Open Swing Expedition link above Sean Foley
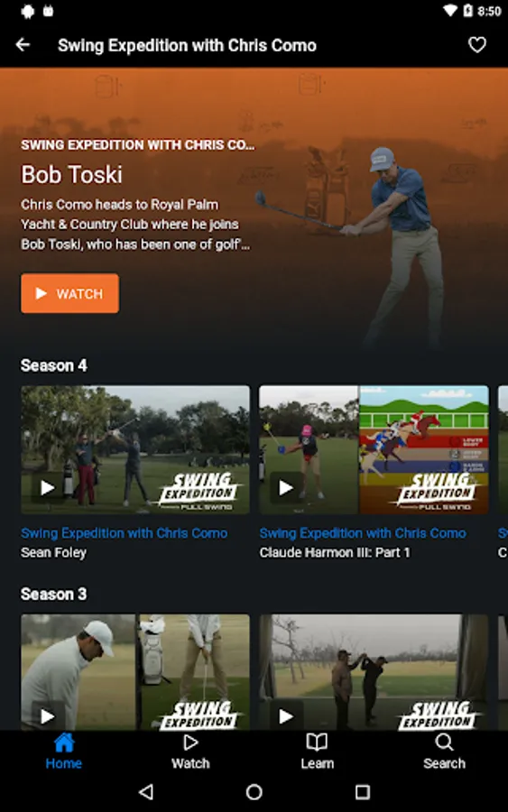Screen dimensions: 508x812 [125, 533]
